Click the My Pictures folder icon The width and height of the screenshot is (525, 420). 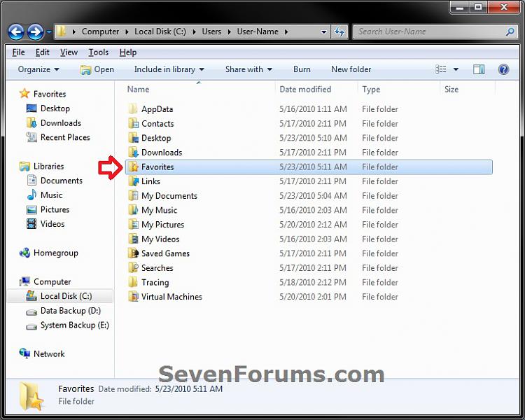133,225
